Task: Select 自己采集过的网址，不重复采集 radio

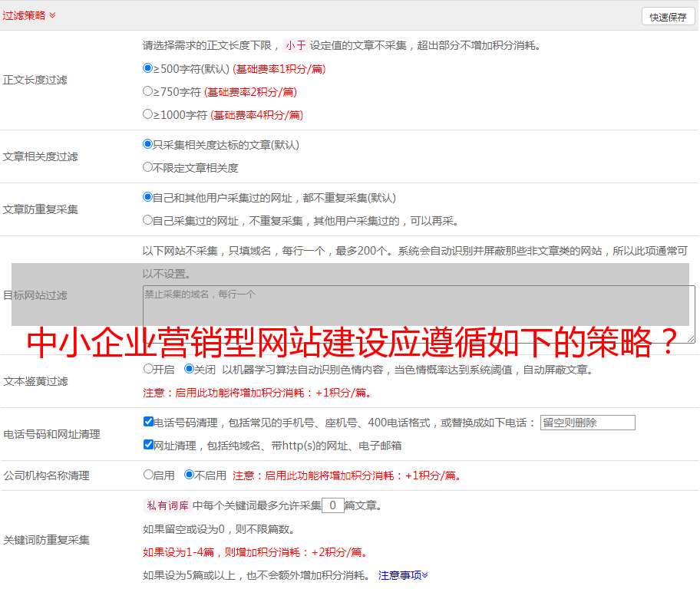Action: tap(148, 220)
